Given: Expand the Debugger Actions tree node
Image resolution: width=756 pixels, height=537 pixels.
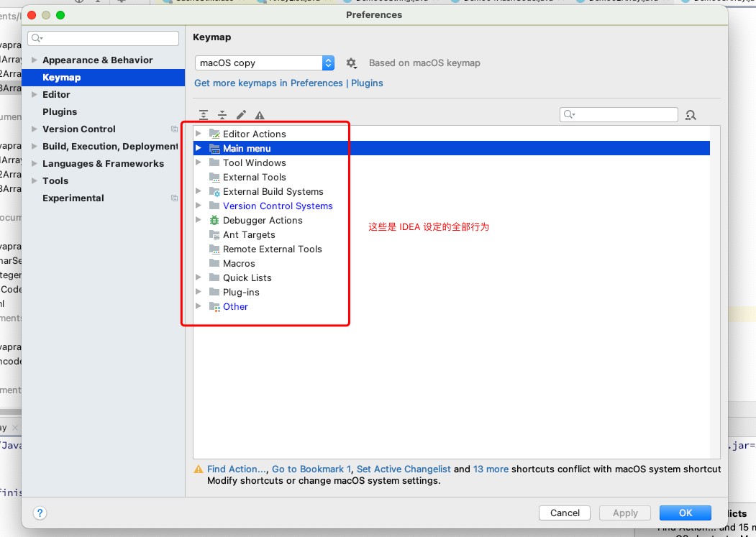Looking at the screenshot, I should (198, 220).
